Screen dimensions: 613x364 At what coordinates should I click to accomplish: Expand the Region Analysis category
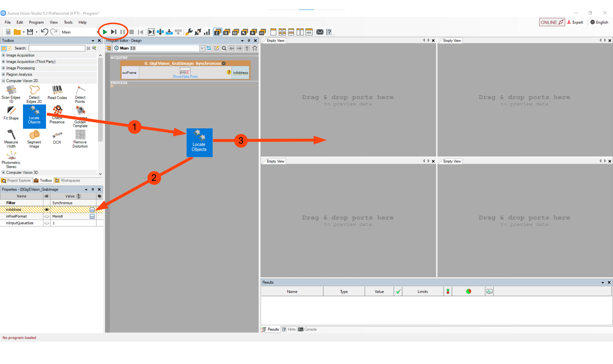(3, 74)
